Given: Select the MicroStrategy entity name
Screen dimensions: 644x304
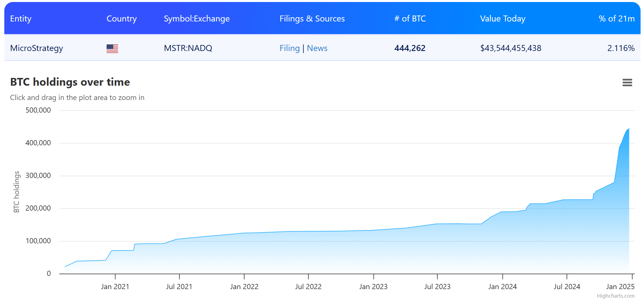Looking at the screenshot, I should tap(37, 48).
